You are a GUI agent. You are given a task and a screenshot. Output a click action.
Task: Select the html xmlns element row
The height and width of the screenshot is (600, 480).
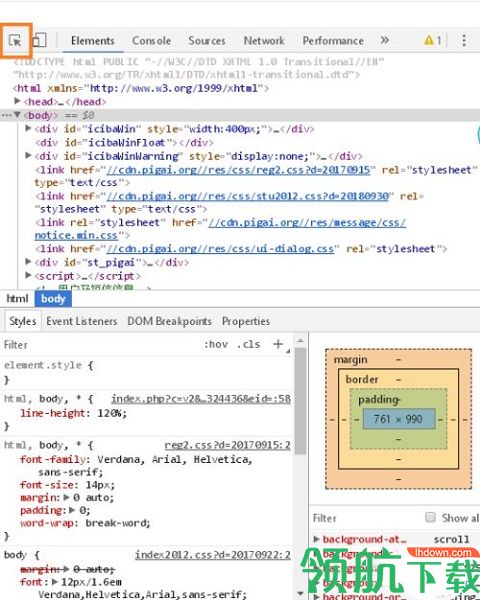(x=141, y=88)
